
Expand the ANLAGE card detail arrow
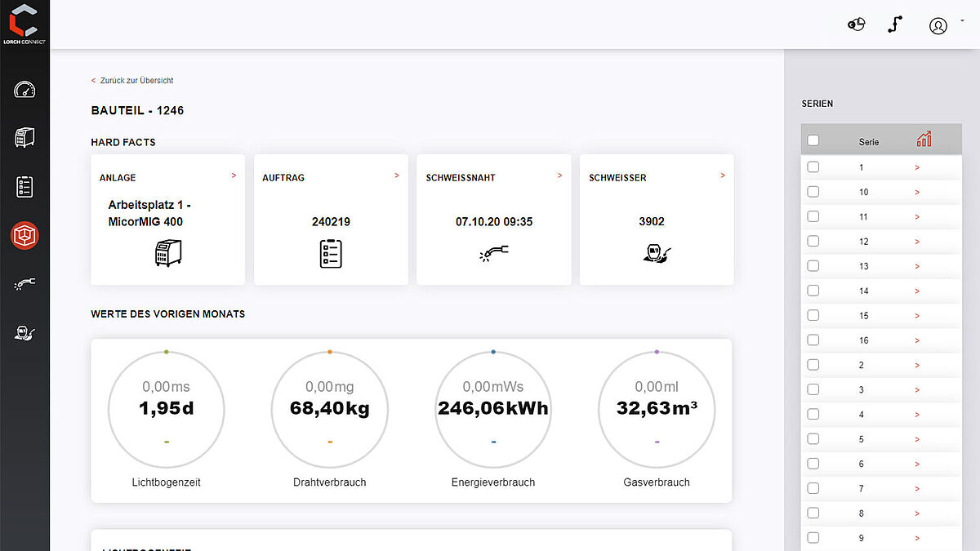(x=234, y=175)
